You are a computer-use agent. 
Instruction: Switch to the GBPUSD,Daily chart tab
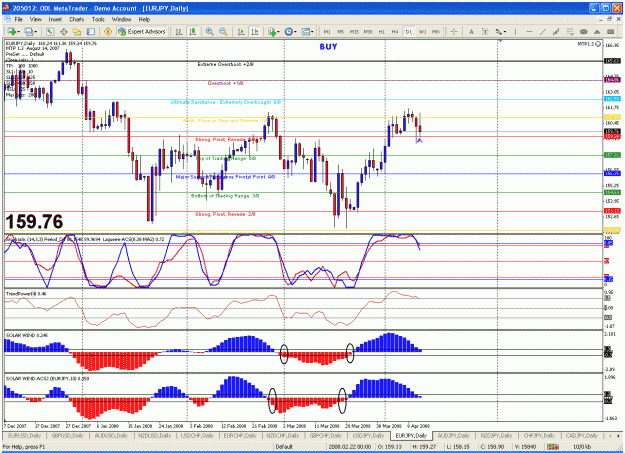[x=68, y=435]
